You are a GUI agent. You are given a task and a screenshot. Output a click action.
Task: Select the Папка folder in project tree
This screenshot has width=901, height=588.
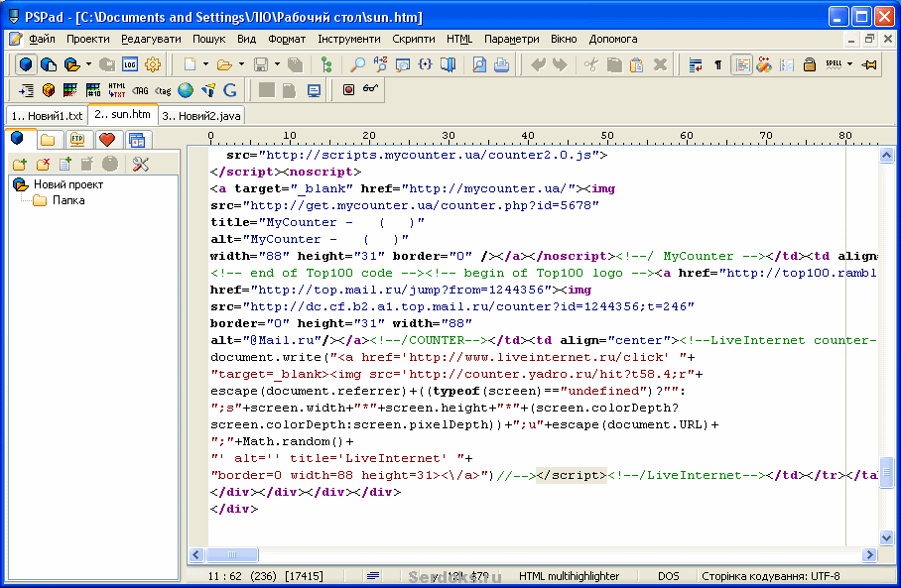click(67, 200)
